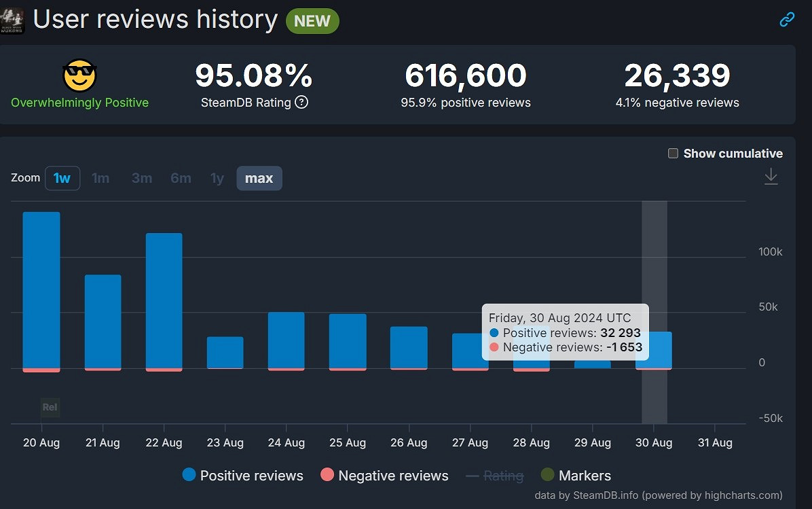Screen dimensions: 812x509
Task: Toggle the Markers legend item
Action: [x=576, y=475]
